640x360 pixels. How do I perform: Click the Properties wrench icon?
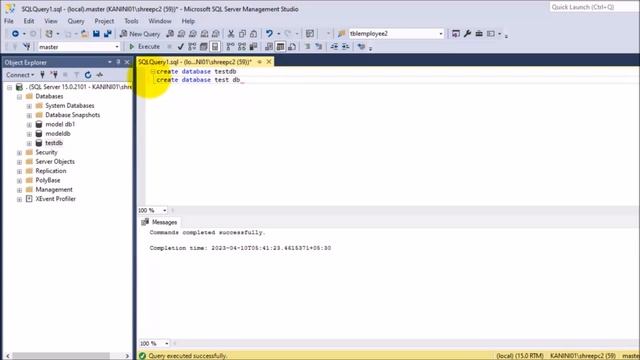[467, 34]
